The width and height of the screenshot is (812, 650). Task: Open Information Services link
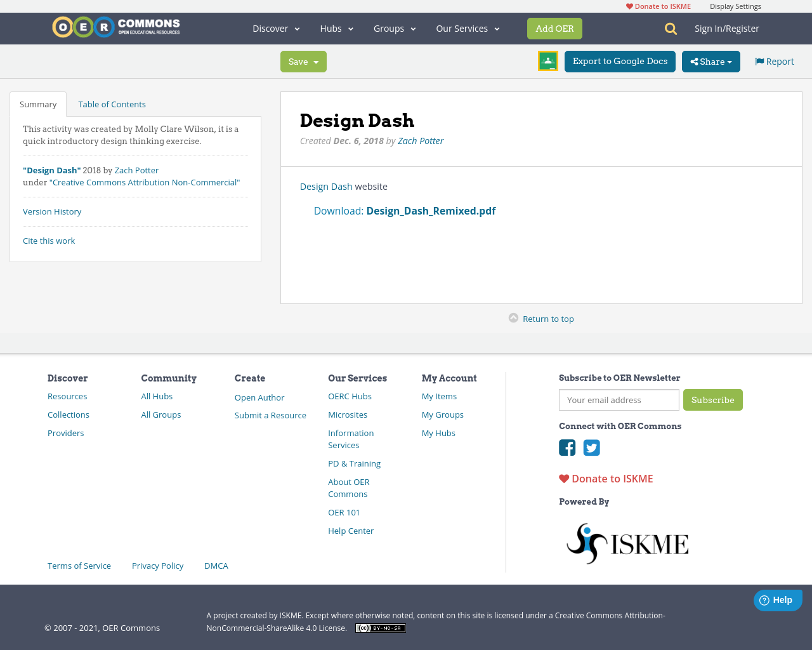[x=351, y=439]
